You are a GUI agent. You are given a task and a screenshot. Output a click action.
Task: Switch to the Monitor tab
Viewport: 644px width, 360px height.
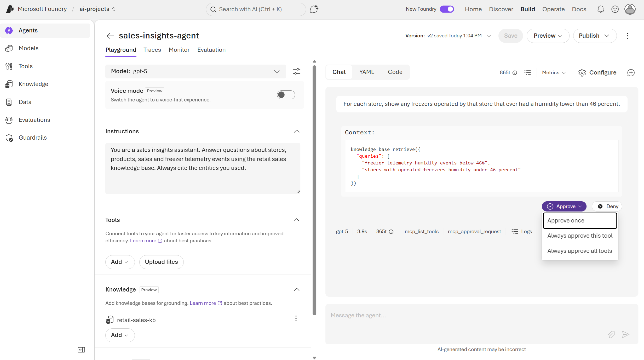click(179, 50)
